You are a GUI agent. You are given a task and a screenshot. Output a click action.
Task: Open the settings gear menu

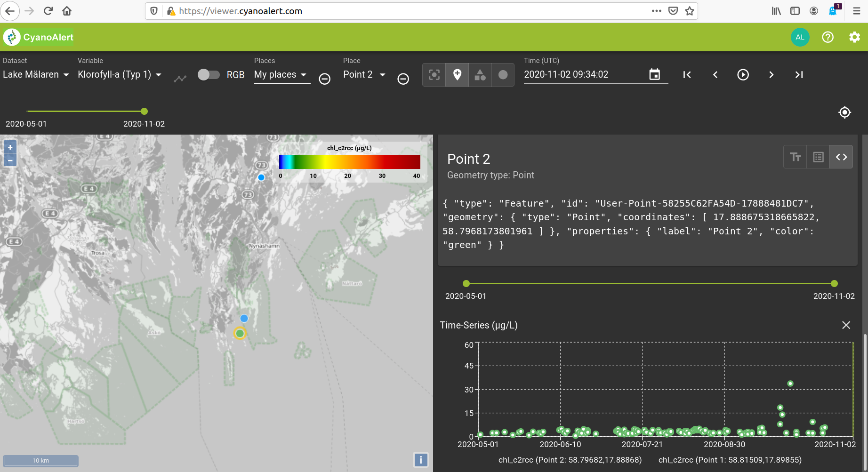(854, 37)
